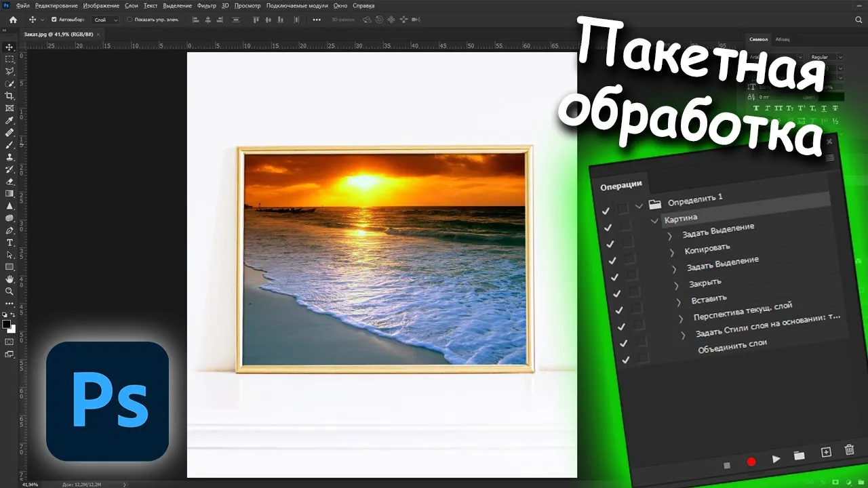
Task: Toggle dialog box for Определить 1 set
Action: tap(623, 208)
